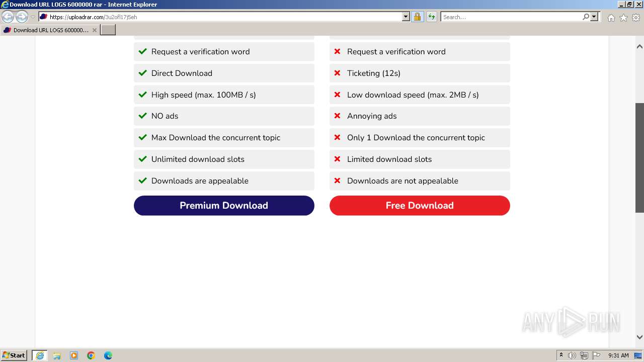
Task: Open the Tools gear icon
Action: point(636,18)
